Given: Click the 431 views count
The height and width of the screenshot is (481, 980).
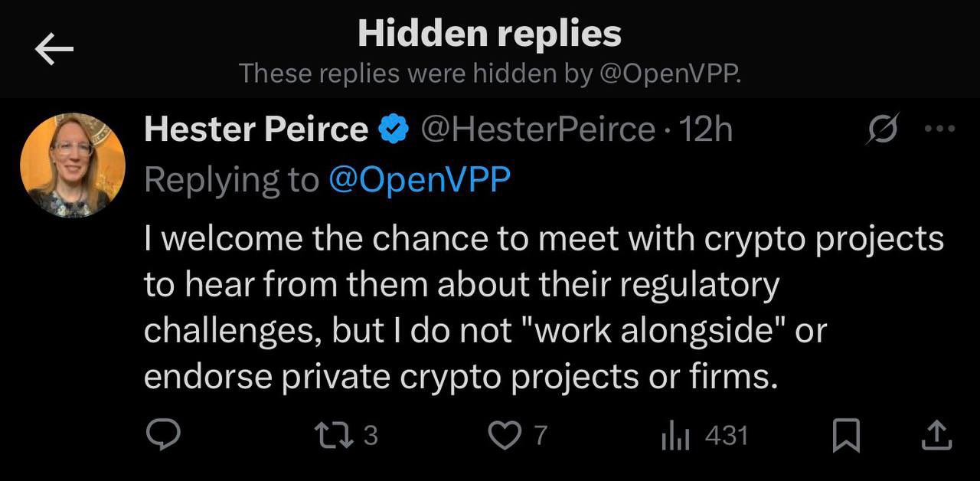Looking at the screenshot, I should [x=726, y=436].
